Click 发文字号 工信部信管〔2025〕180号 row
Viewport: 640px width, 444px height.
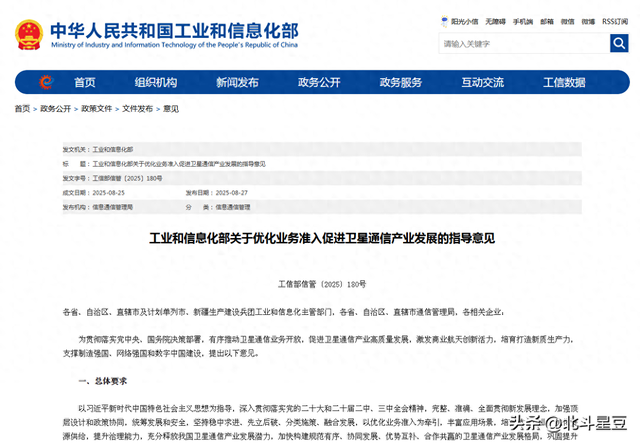[x=322, y=178]
